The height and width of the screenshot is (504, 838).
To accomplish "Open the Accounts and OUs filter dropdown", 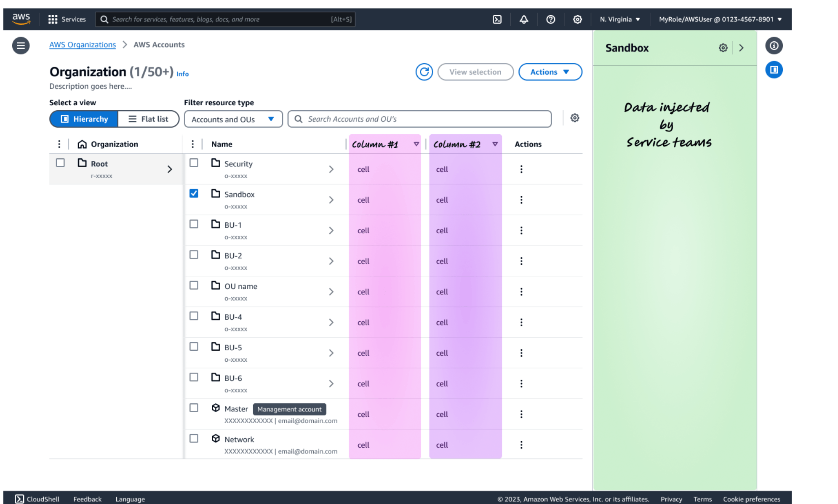I will point(233,119).
